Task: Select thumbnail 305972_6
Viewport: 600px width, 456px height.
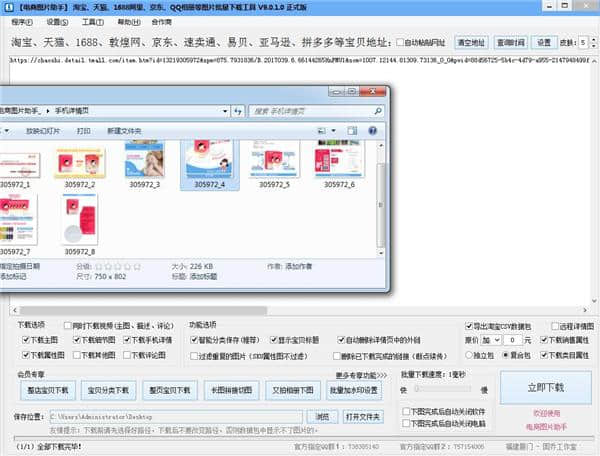Action: tap(339, 164)
